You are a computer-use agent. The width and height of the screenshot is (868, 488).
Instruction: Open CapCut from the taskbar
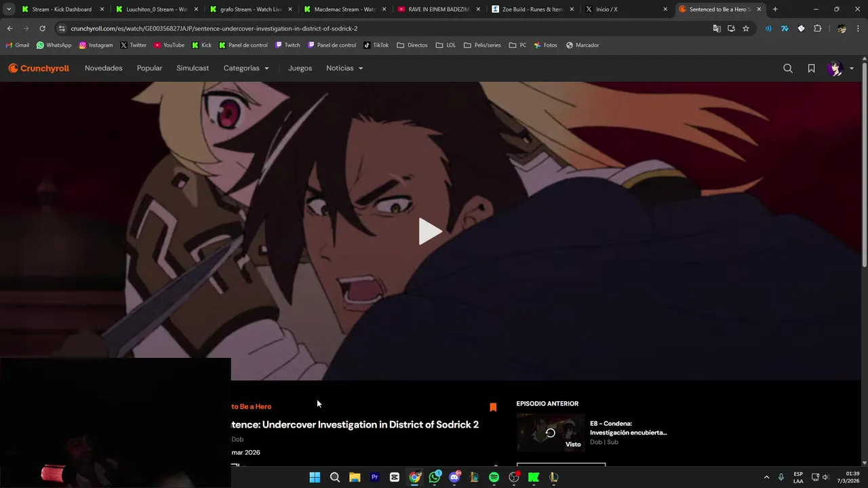[x=395, y=477]
